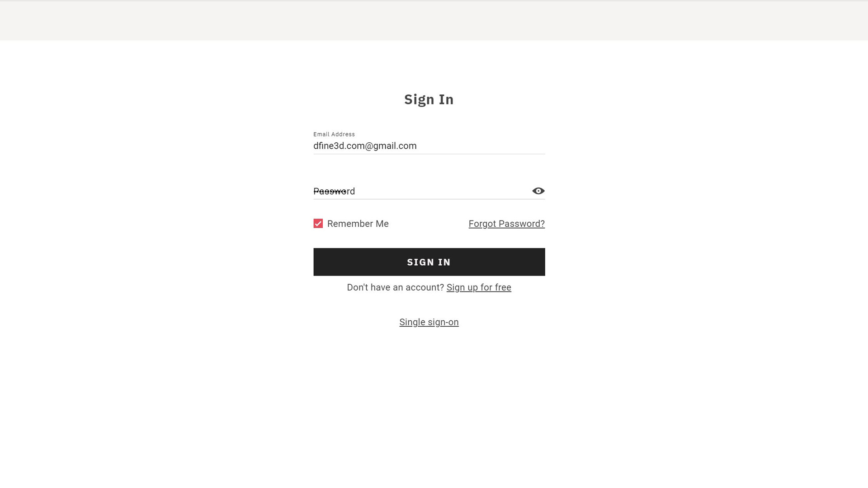Uncheck the Remember Me checkbox
Screen dimensions: 868x488
click(x=318, y=224)
